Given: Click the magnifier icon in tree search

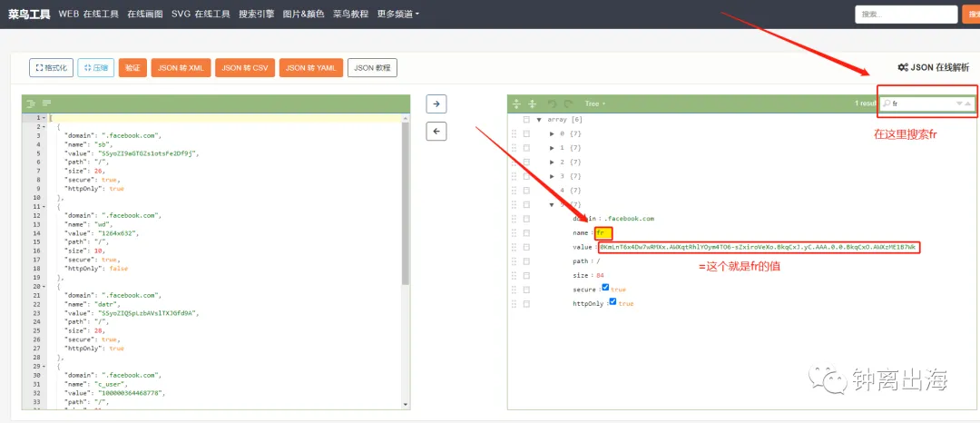Looking at the screenshot, I should (887, 103).
